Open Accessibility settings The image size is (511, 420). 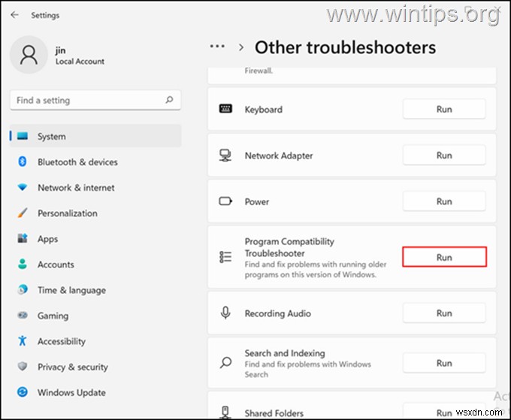coord(95,341)
